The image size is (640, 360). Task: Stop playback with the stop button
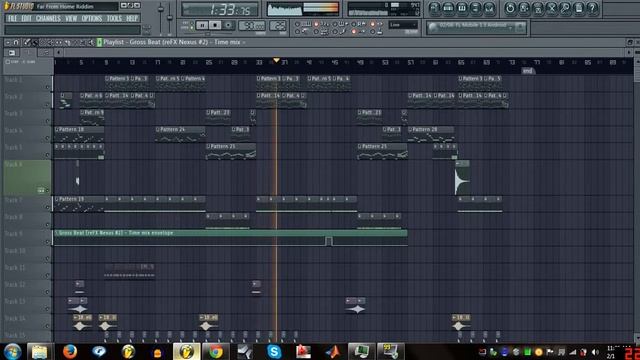coord(215,25)
